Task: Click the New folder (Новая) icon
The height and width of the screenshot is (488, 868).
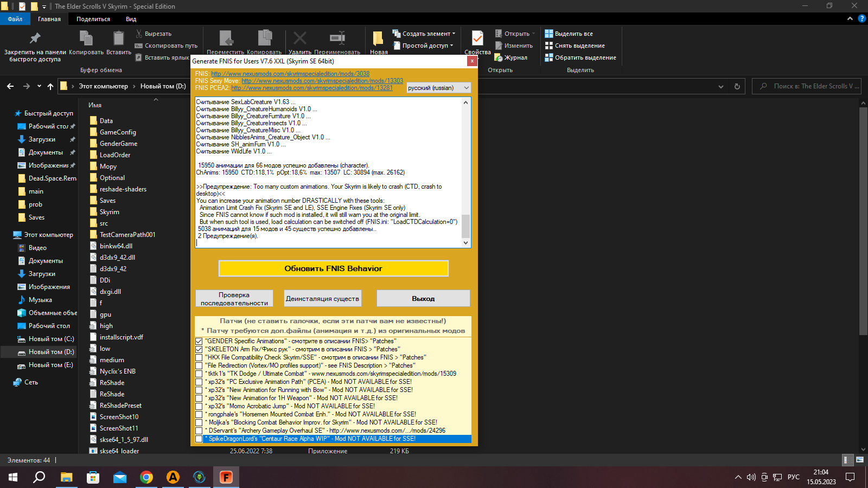Action: [x=378, y=39]
